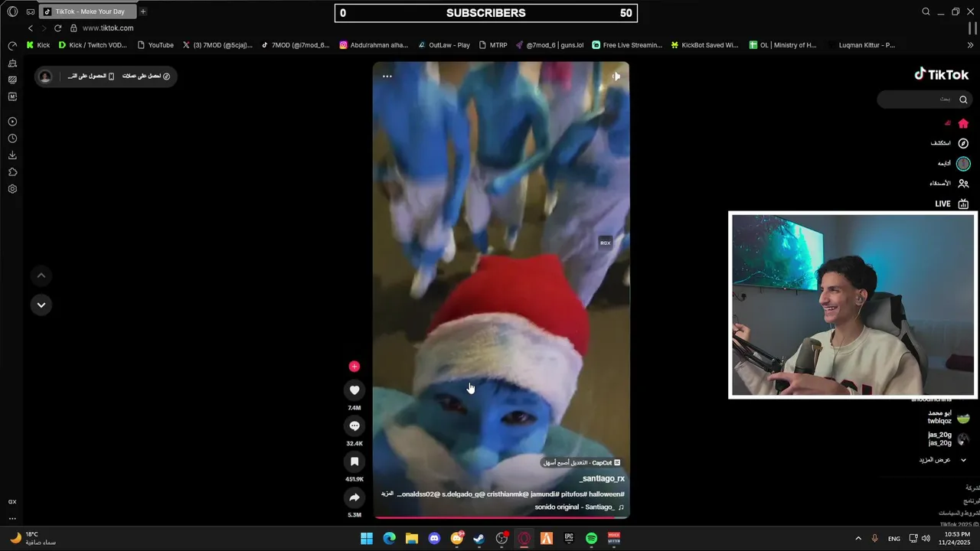Viewport: 980px width, 551px height.
Task: Open the LIVE sidebar item
Action: (952, 204)
